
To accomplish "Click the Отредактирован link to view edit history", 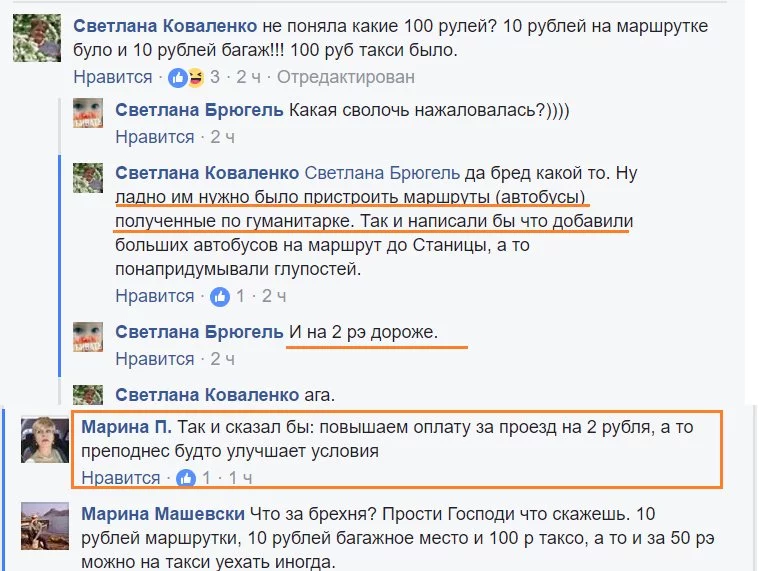I will tap(345, 77).
